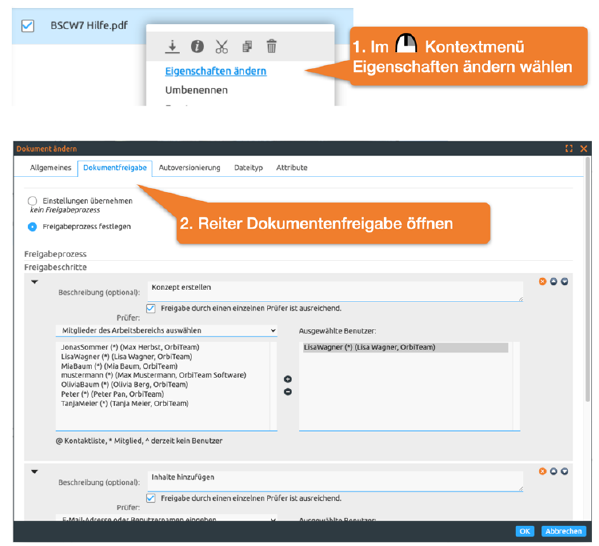Select 'Einstellungen übernehmen' radio button
599x546 pixels.
(x=32, y=201)
